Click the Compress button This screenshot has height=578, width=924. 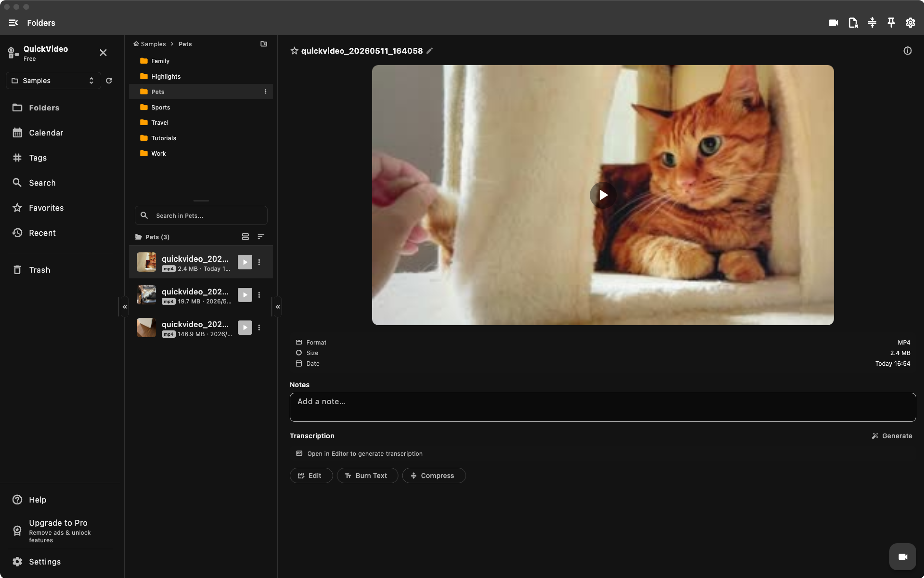point(434,476)
